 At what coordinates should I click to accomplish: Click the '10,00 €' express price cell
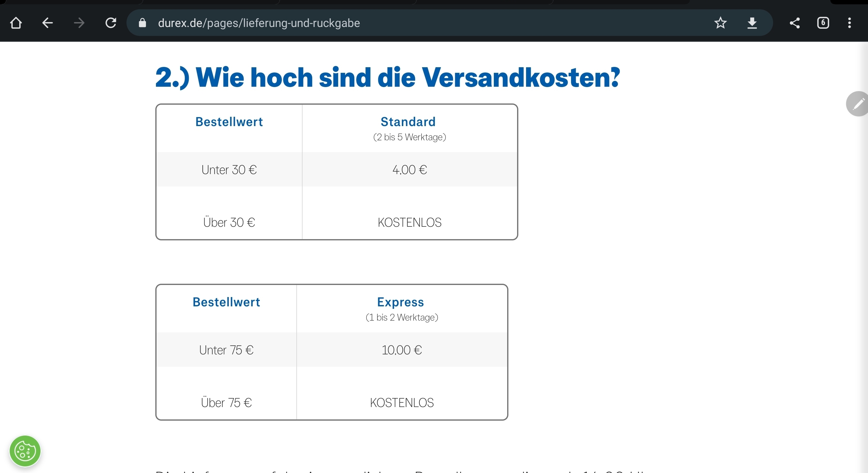pos(402,350)
